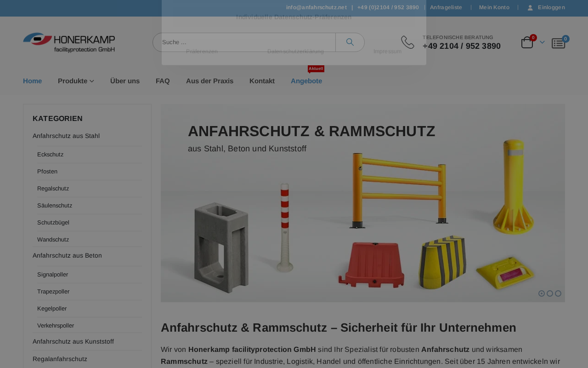The width and height of the screenshot is (588, 368).
Task: Open the Pfosten subcategory
Action: 47,171
